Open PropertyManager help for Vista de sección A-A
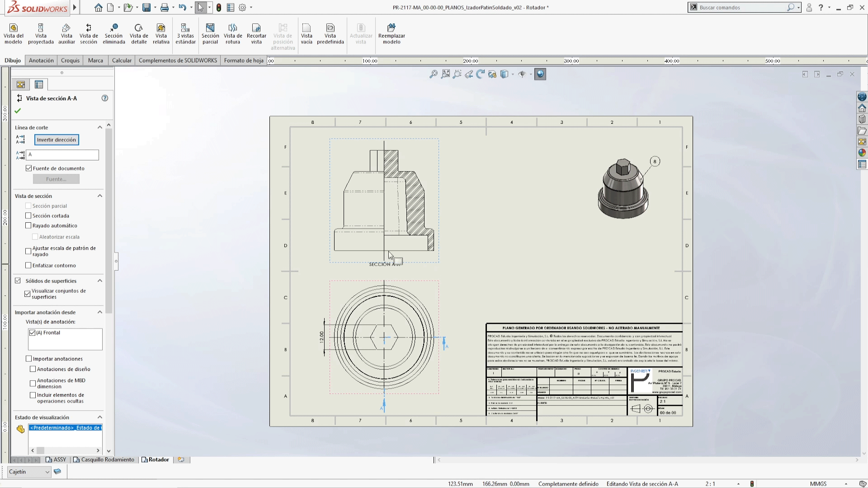Viewport: 868px width, 488px height. coord(105,98)
